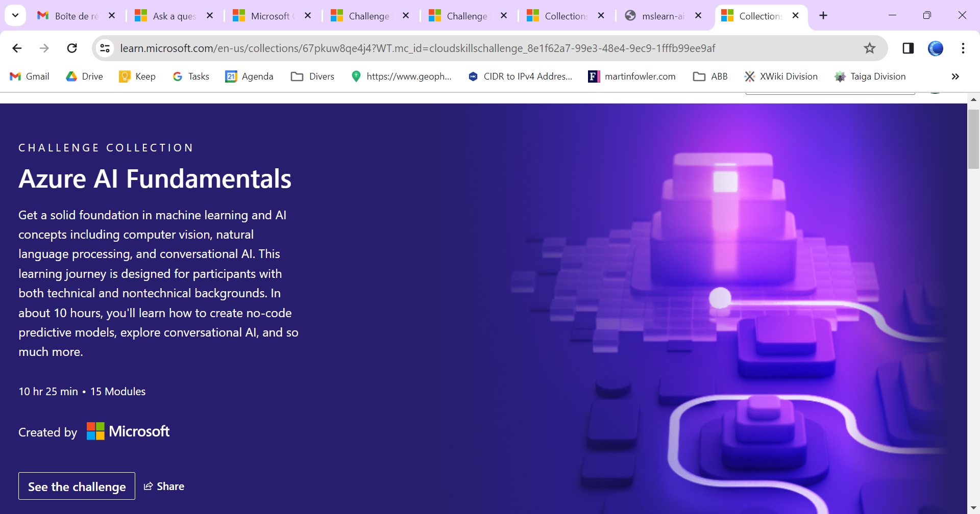Close the mslearn-ai tab
Image resolution: width=980 pixels, height=514 pixels.
pos(698,16)
